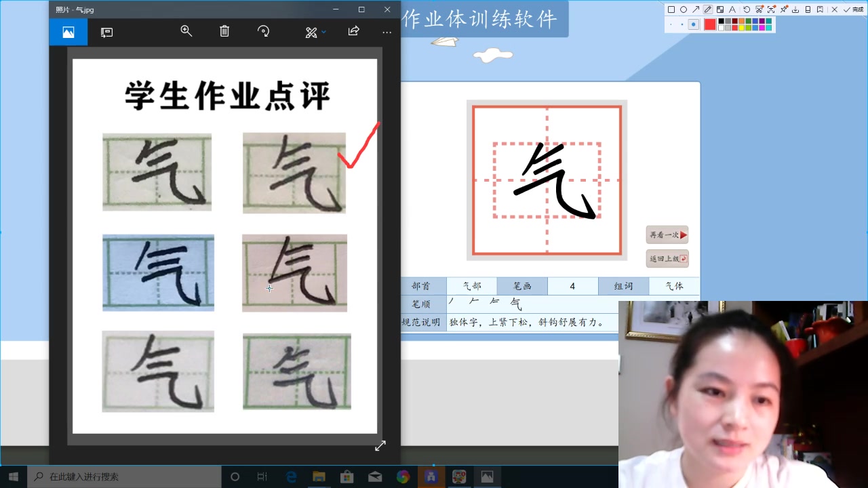Viewport: 868px width, 488px height.
Task: Select the text annotation tool
Action: [x=732, y=9]
